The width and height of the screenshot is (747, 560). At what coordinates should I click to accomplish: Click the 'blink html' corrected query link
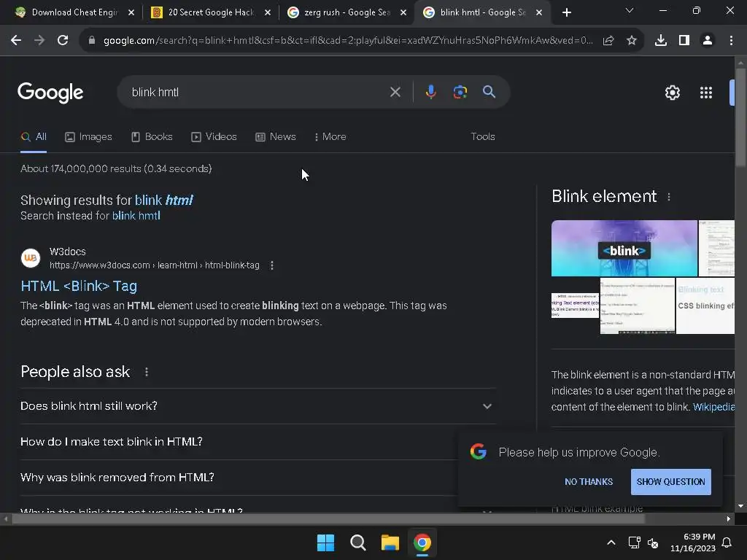click(163, 200)
